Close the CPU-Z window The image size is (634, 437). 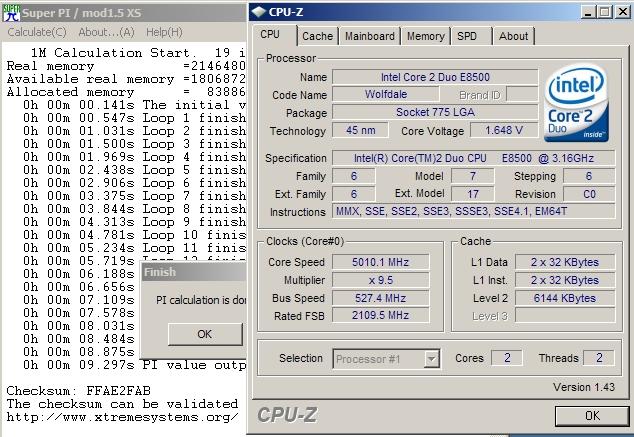point(623,12)
